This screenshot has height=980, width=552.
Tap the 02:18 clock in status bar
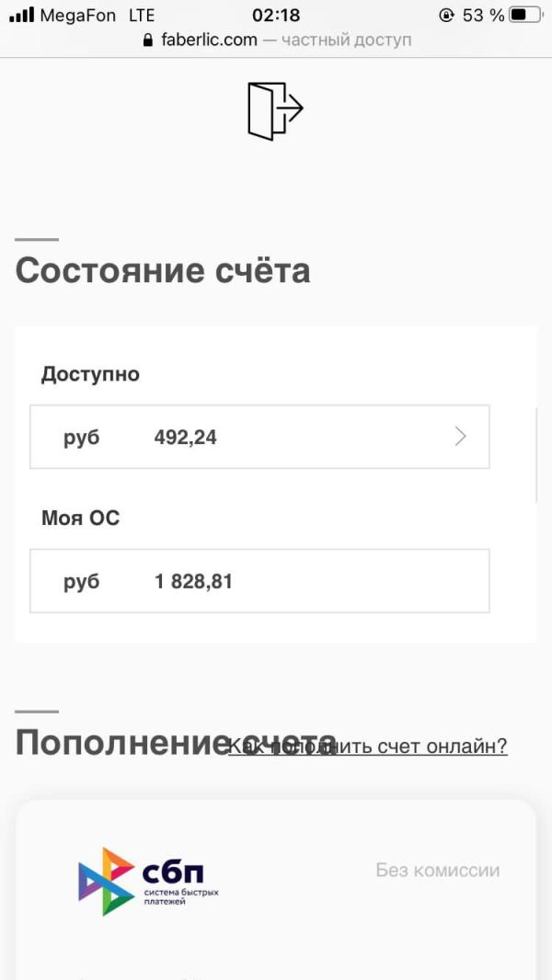[x=276, y=15]
